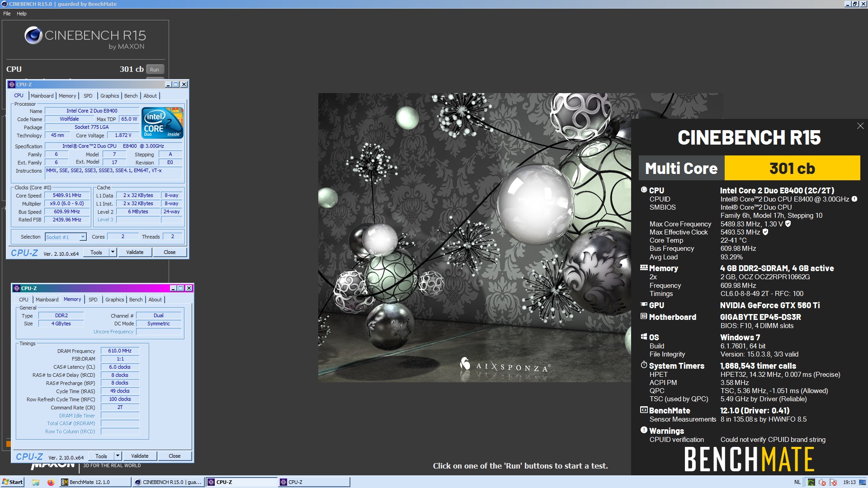The width and height of the screenshot is (868, 488).
Task: Click the Multiplier x9.0 (6.0 - 9.0) field
Action: [67, 204]
